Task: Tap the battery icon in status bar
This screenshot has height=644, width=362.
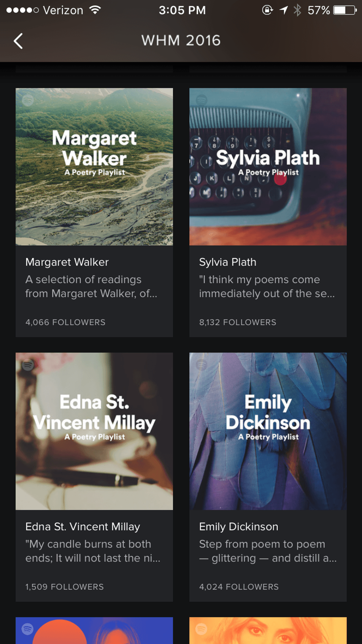Action: coord(345,10)
